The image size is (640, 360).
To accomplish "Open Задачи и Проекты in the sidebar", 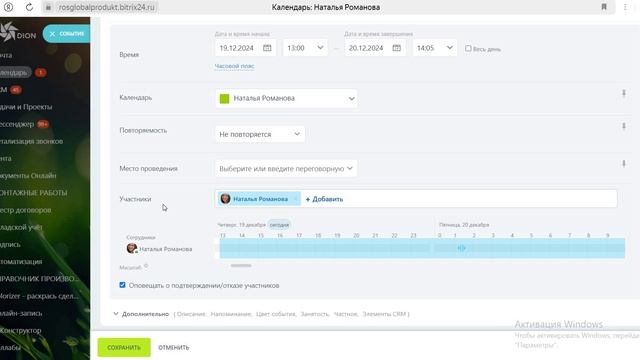I will click(x=26, y=107).
